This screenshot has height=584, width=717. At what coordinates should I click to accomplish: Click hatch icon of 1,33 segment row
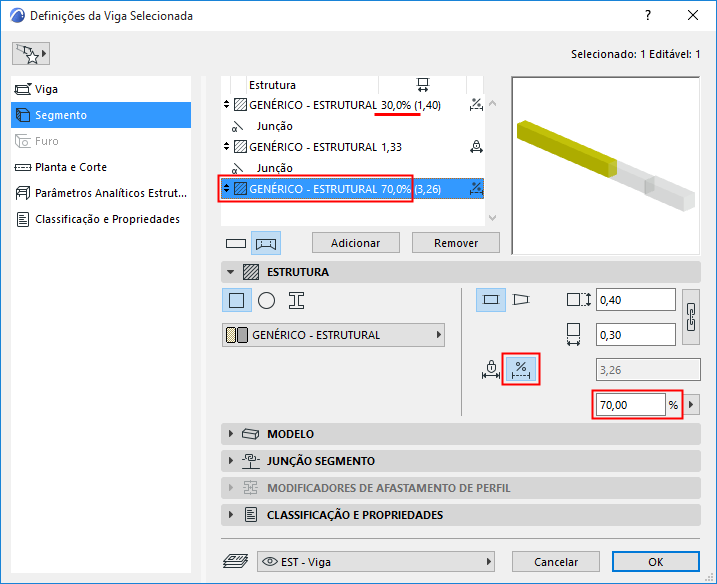click(x=241, y=147)
